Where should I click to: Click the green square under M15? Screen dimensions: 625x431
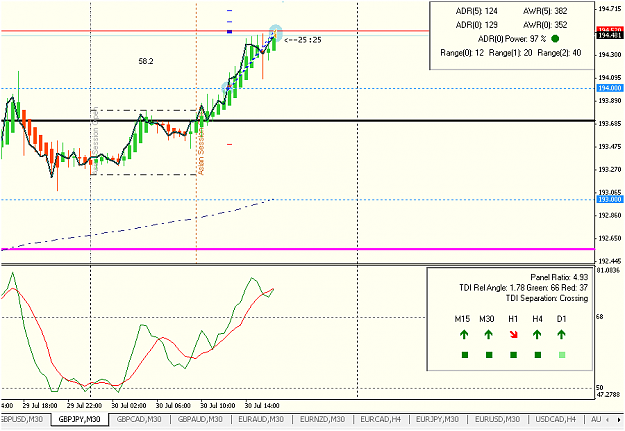464,355
